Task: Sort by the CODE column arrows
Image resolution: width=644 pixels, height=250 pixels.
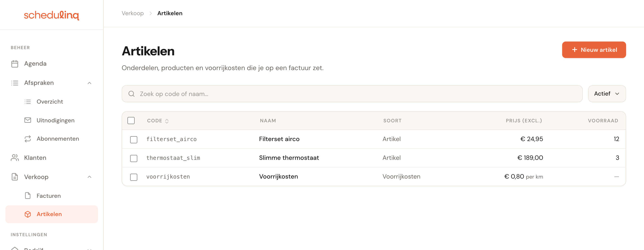Action: 167,121
